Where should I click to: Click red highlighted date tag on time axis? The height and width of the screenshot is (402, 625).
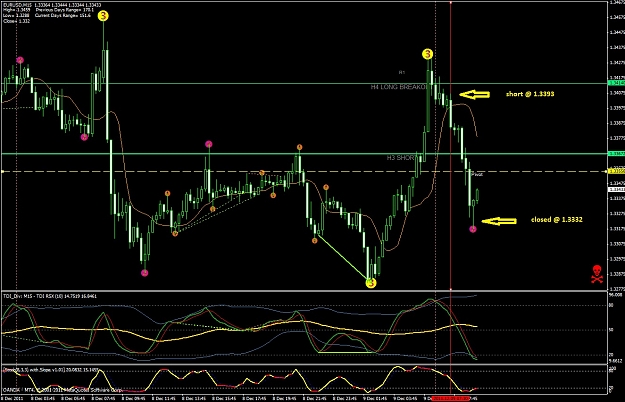click(x=451, y=398)
